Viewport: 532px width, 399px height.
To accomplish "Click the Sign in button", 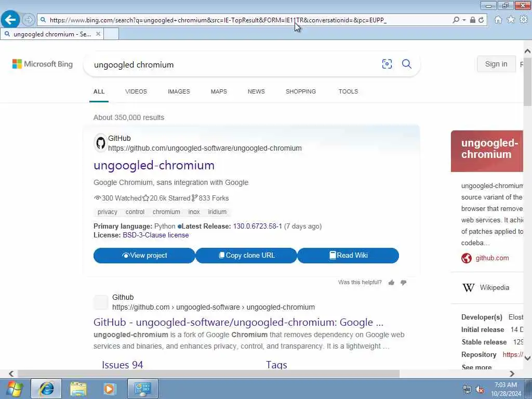I will click(496, 64).
